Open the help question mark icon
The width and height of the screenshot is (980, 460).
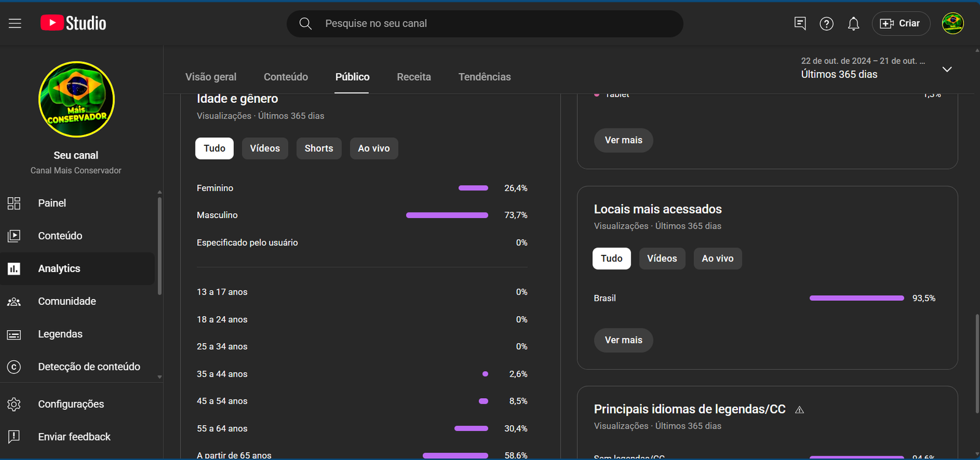[x=826, y=24]
